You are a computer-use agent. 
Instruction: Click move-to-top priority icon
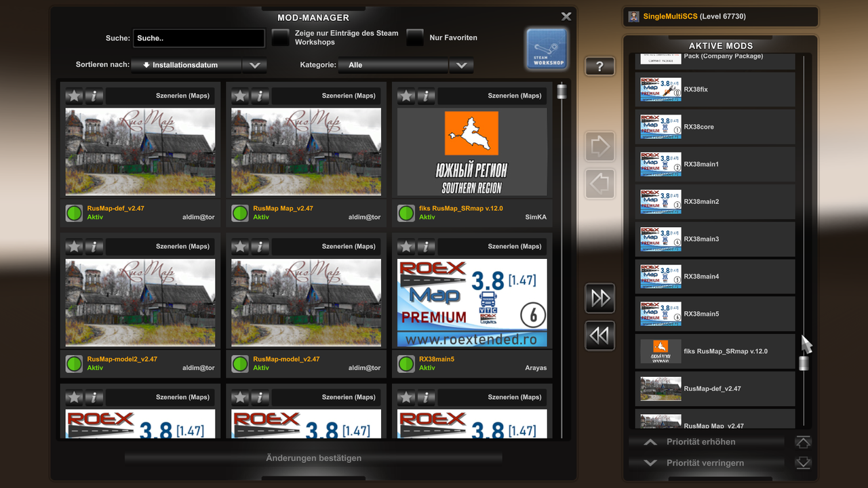pos(803,443)
